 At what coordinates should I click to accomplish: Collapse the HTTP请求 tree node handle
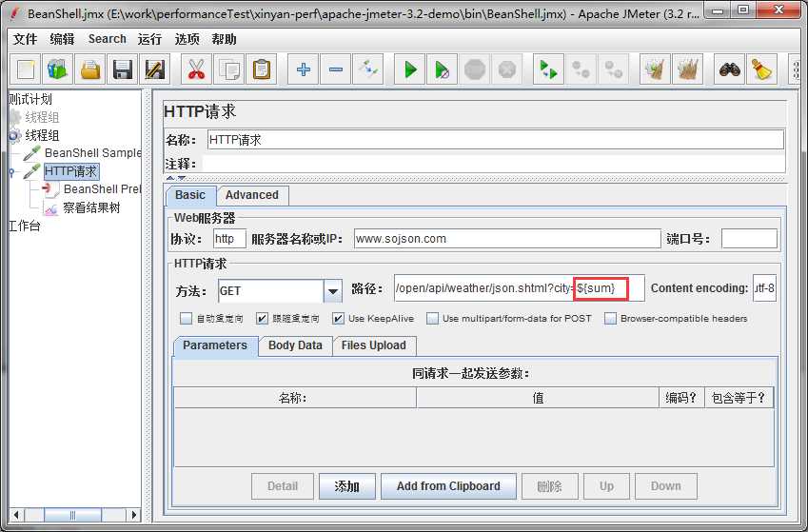click(x=11, y=172)
